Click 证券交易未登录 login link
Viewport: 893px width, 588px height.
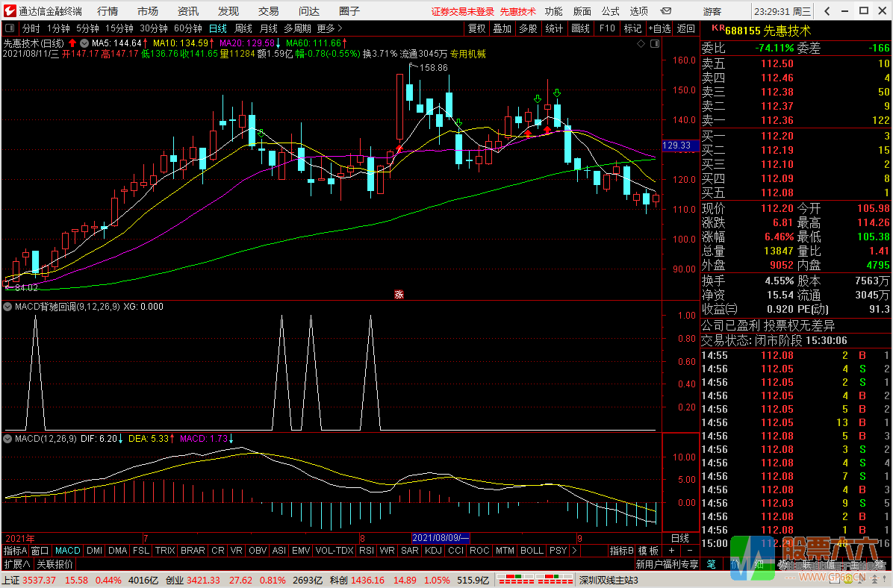(x=462, y=11)
